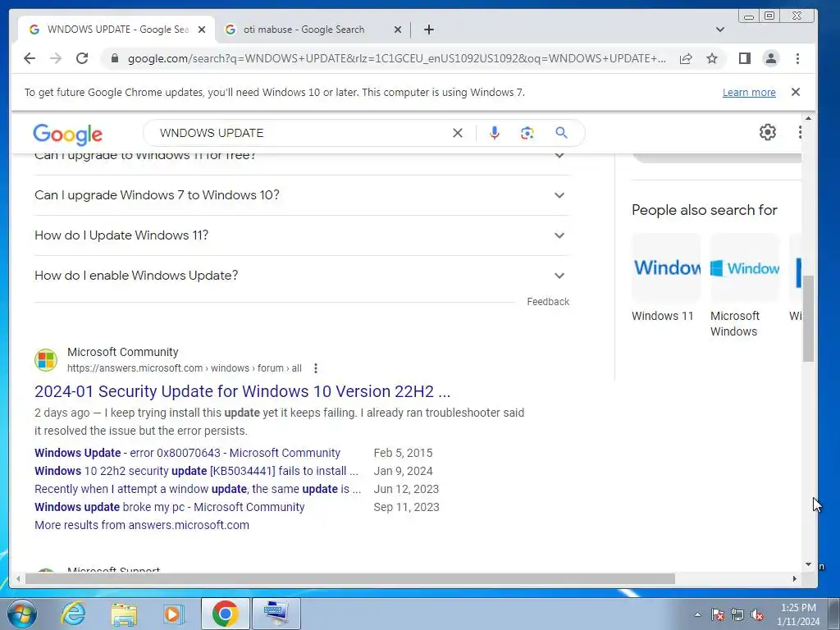
Task: Open More results from answers.microsoft.com
Action: (141, 525)
